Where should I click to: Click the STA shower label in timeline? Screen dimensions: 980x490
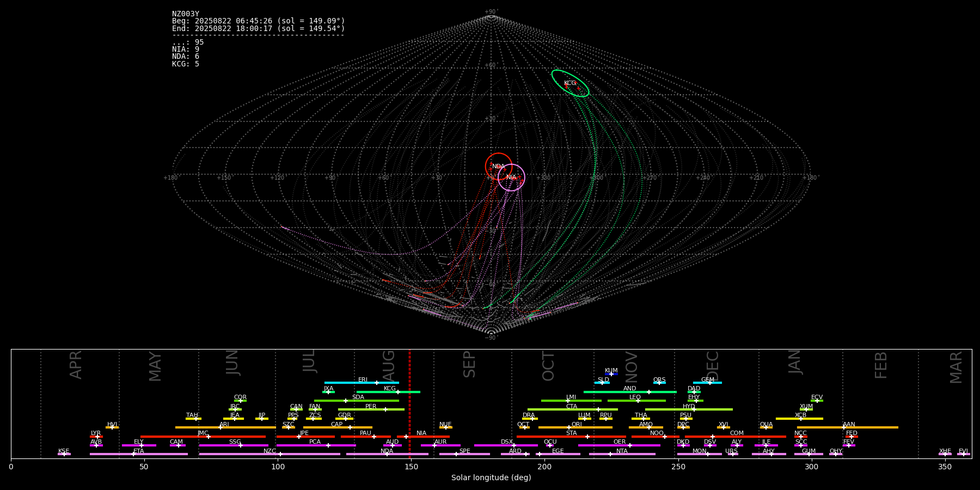pyautogui.click(x=572, y=433)
